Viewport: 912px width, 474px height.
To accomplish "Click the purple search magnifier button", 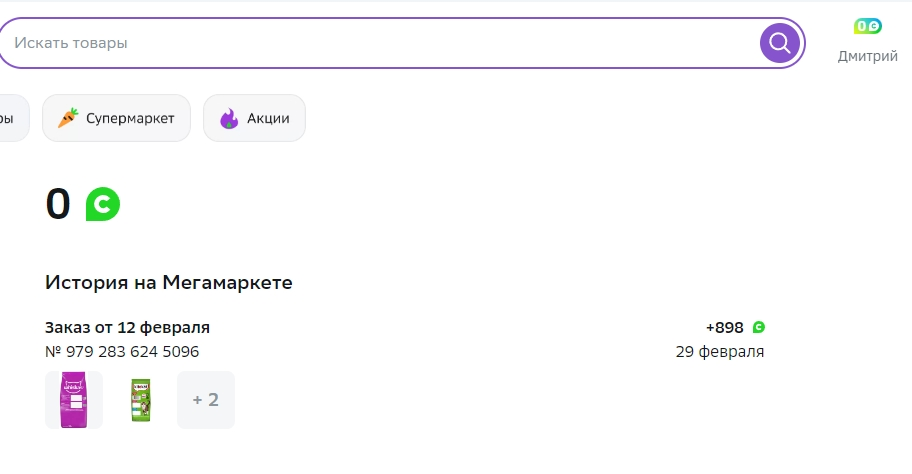I will [779, 43].
